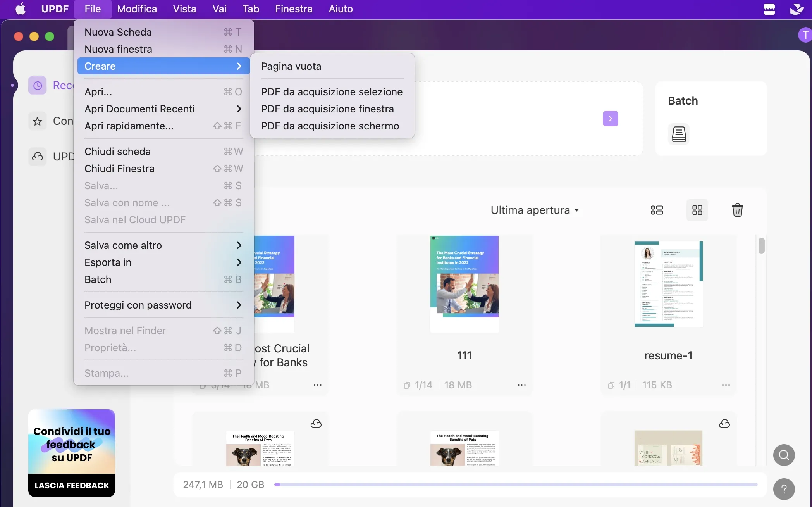Click the purple arrow button next to Batch
The width and height of the screenshot is (812, 507).
coord(610,119)
